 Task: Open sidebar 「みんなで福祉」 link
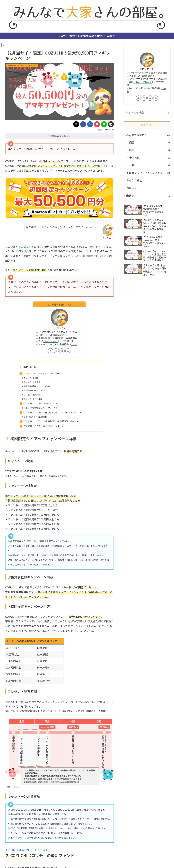pyautogui.click(x=143, y=82)
